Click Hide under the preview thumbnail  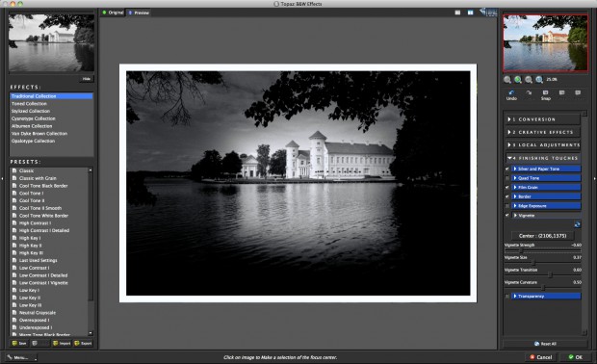click(x=87, y=79)
